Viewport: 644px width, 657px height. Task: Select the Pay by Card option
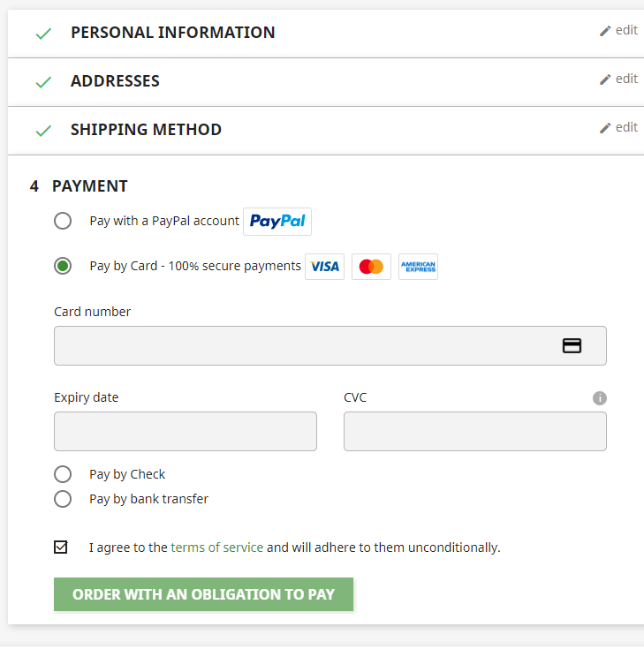[63, 266]
